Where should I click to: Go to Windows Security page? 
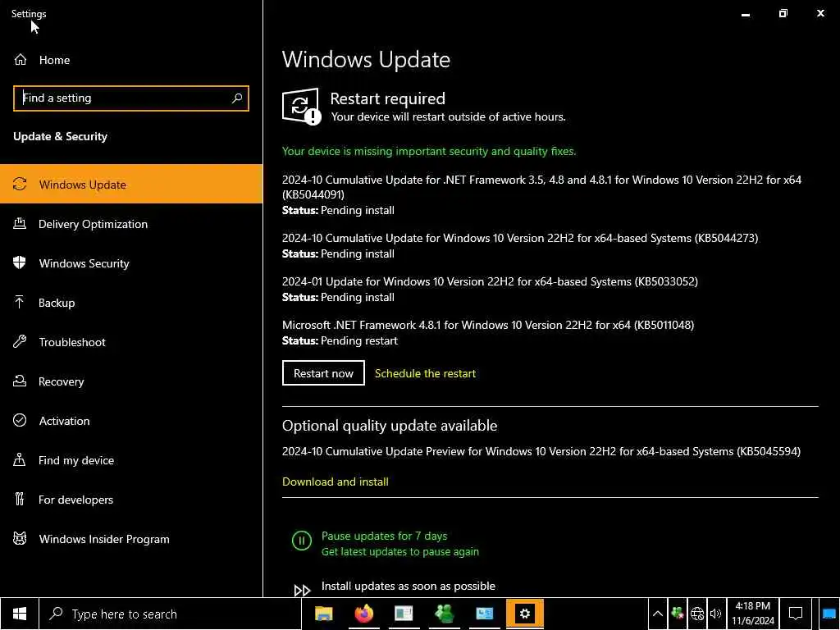coord(131,263)
